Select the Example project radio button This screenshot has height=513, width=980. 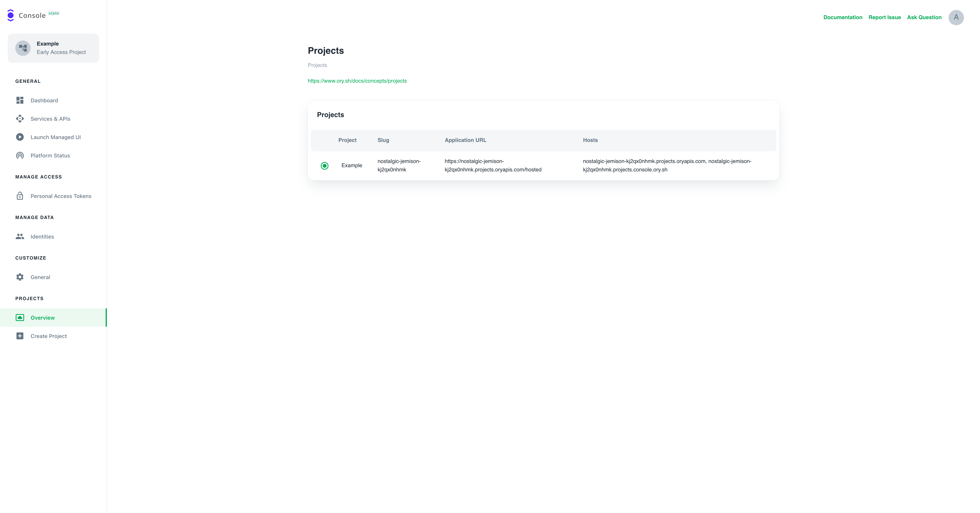coord(324,165)
